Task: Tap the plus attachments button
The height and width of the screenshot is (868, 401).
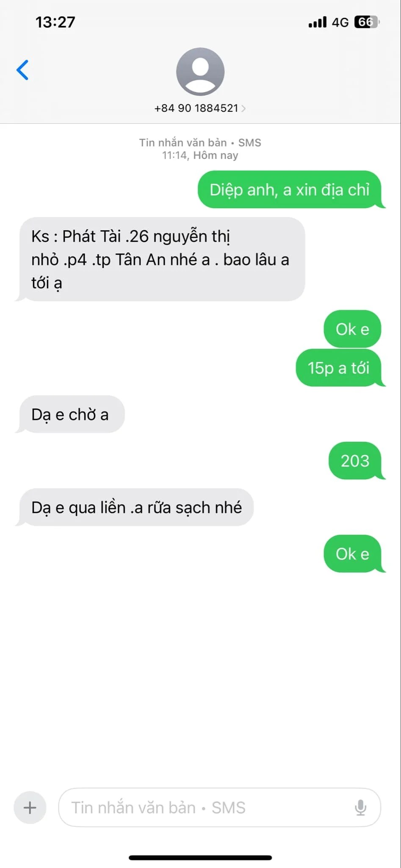Action: point(30,807)
